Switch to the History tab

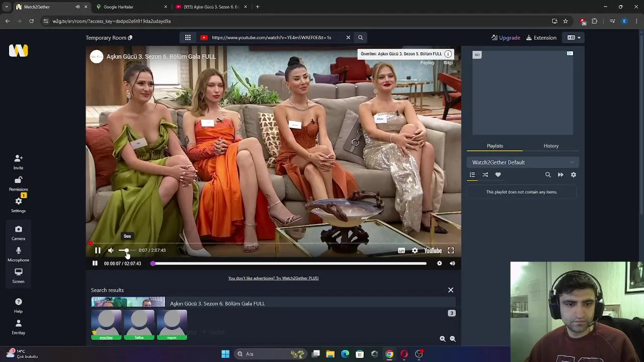click(x=551, y=146)
